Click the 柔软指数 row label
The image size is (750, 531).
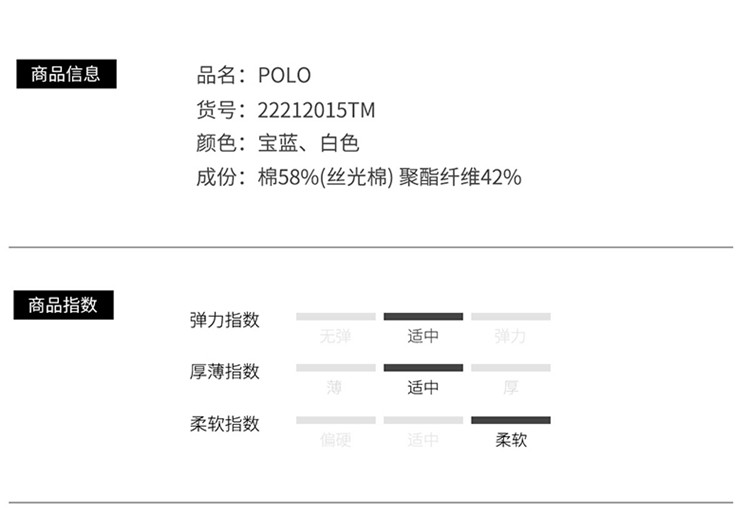tap(224, 424)
